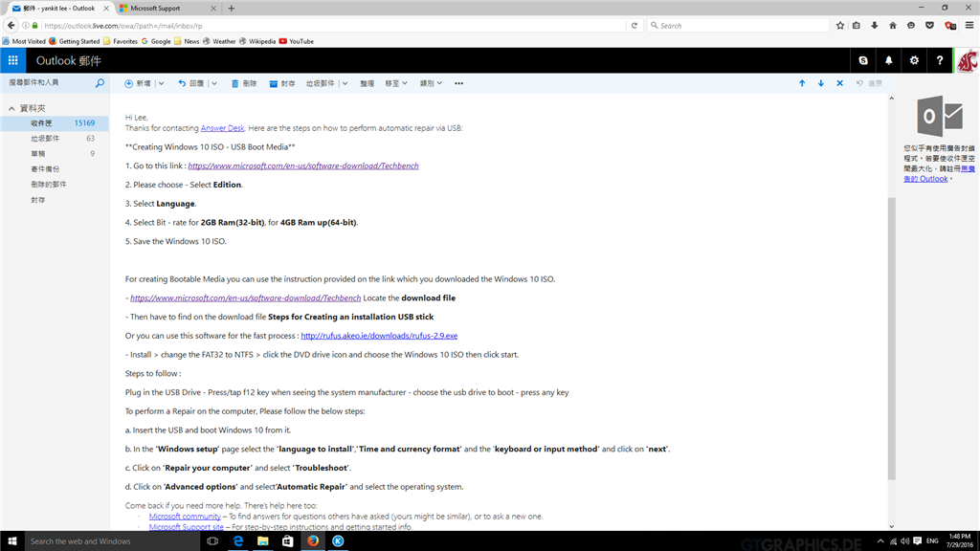The image size is (980, 551).
Task: Go to the browser home page
Action: [893, 26]
